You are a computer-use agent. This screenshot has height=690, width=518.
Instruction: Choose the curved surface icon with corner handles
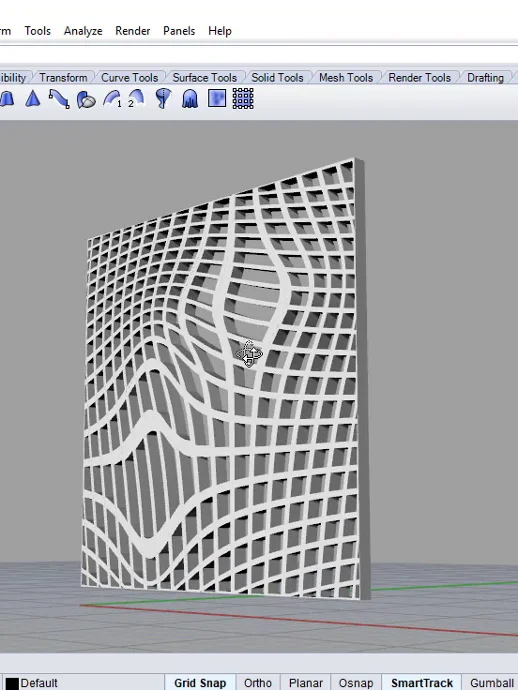59,99
